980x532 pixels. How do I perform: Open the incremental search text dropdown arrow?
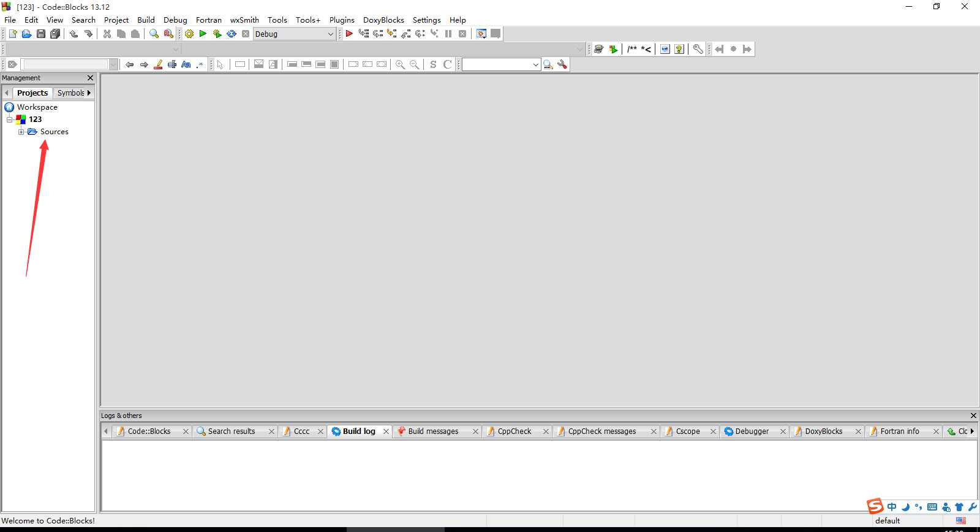(x=113, y=64)
